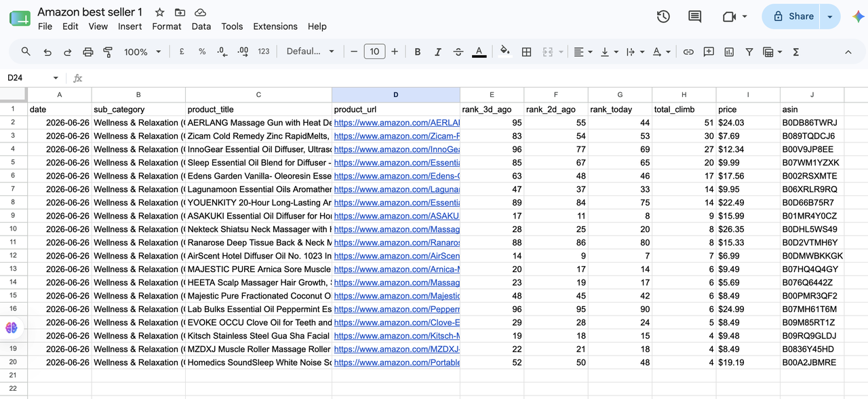This screenshot has height=399, width=868.
Task: Toggle bold formatting
Action: pyautogui.click(x=418, y=52)
